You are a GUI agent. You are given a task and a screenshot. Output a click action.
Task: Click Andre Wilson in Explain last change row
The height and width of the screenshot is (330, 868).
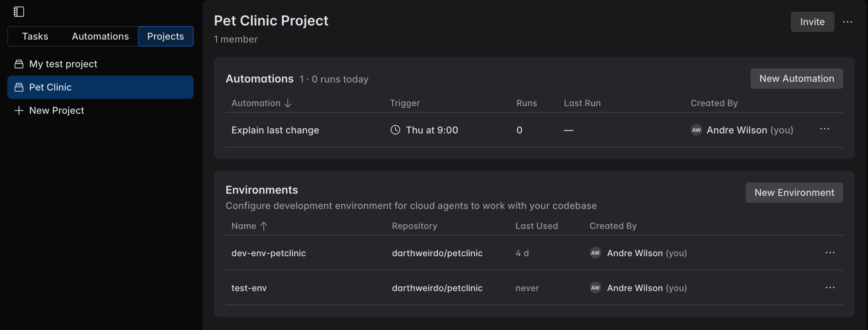click(x=736, y=130)
